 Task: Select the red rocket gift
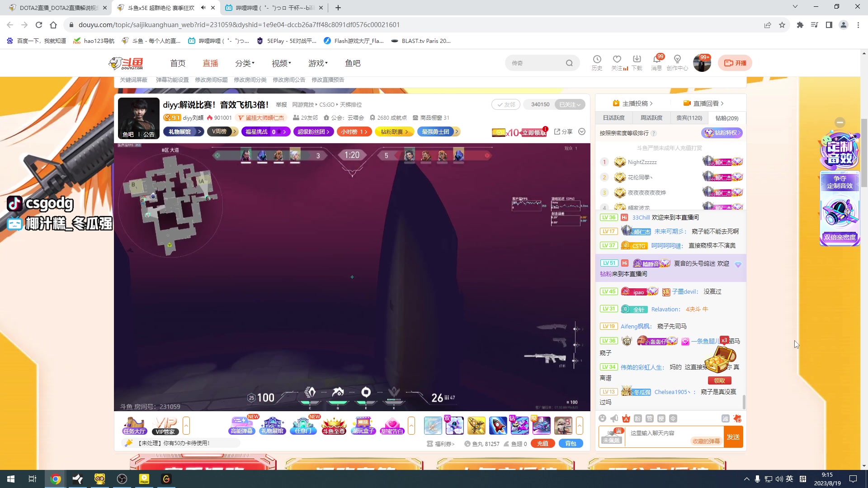point(498,426)
